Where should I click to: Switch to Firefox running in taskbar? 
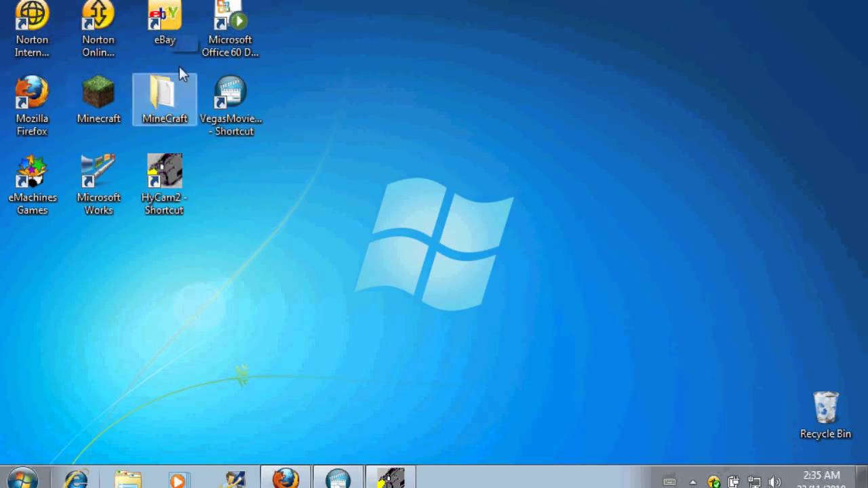(x=285, y=478)
